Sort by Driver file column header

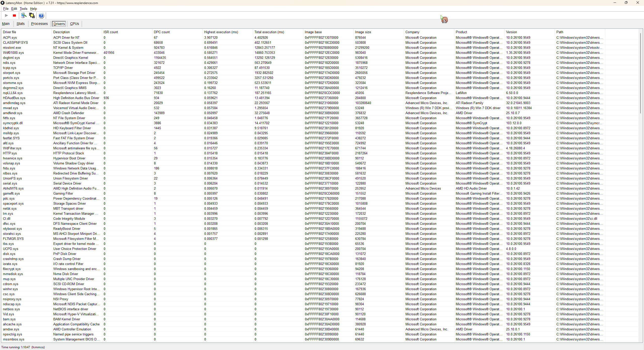click(26, 32)
